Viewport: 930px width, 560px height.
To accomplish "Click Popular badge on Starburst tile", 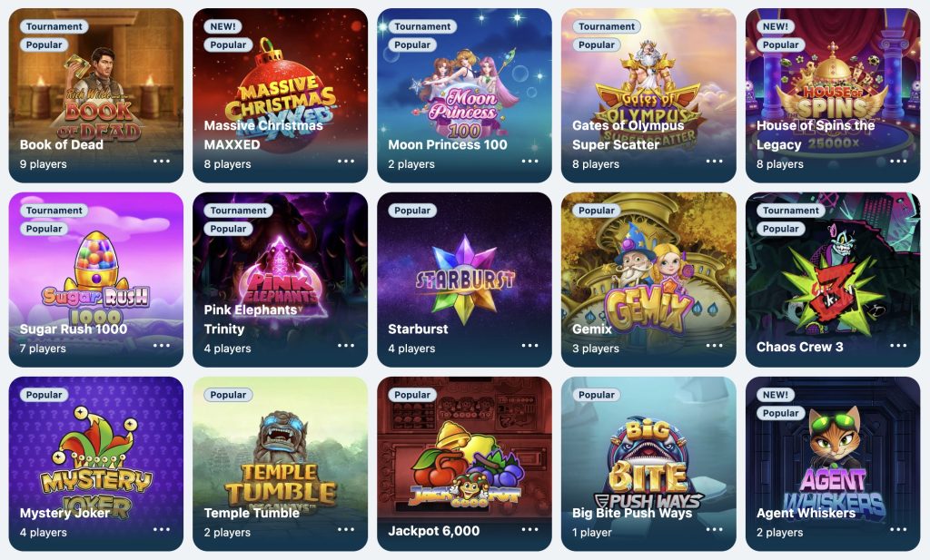I will pos(412,211).
